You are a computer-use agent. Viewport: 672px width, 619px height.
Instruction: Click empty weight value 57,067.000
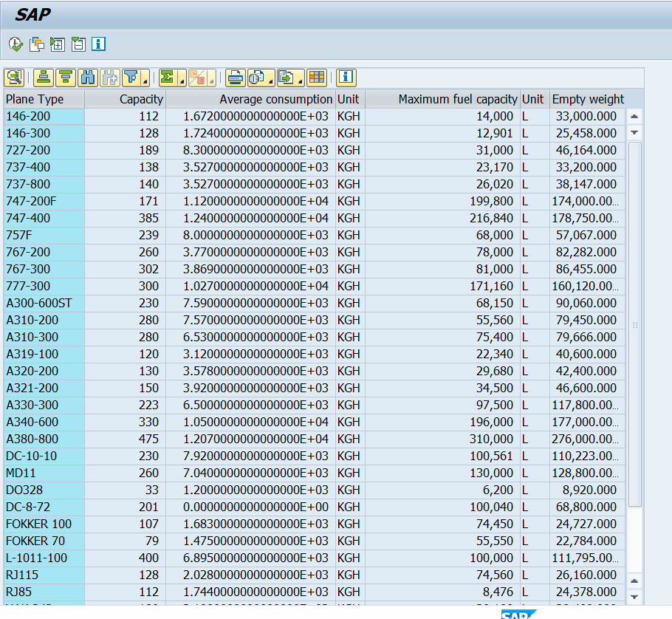[x=586, y=235]
